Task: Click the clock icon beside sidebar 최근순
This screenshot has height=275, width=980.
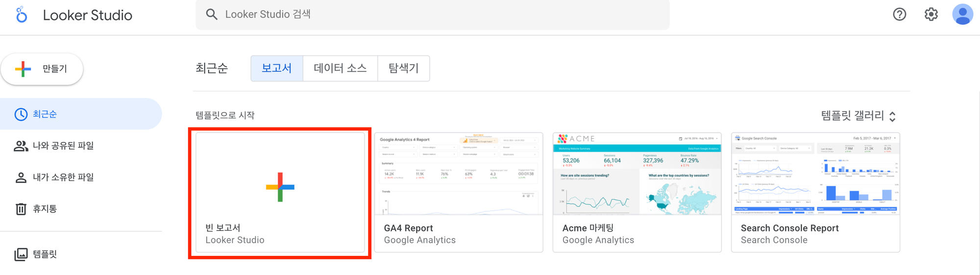Action: point(21,115)
